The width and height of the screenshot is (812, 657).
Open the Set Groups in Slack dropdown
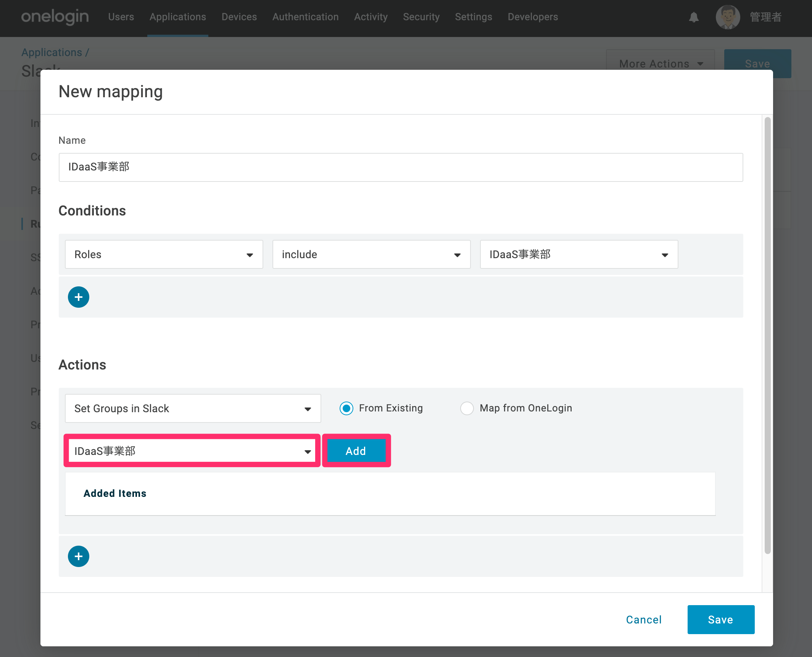coord(193,408)
